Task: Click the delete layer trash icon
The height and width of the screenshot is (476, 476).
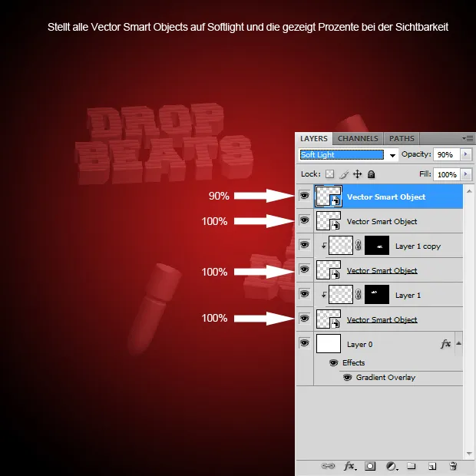Action: tap(453, 466)
